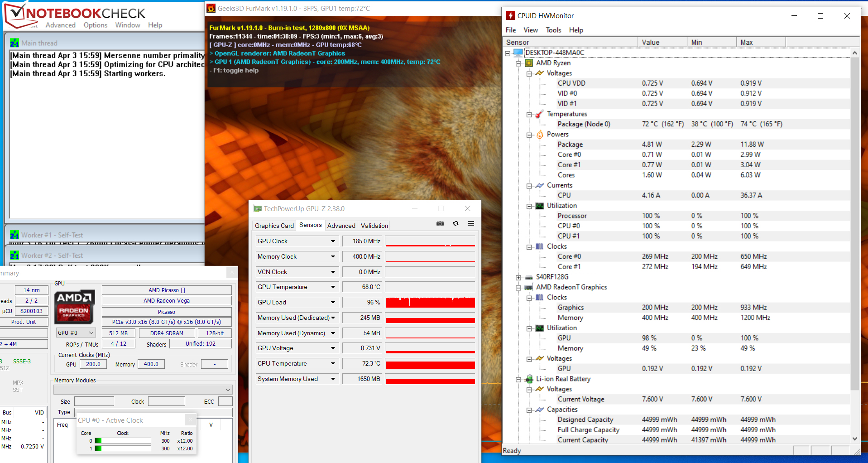Click the GPU-Z refresh icon
This screenshot has height=463, width=868.
pos(456,223)
